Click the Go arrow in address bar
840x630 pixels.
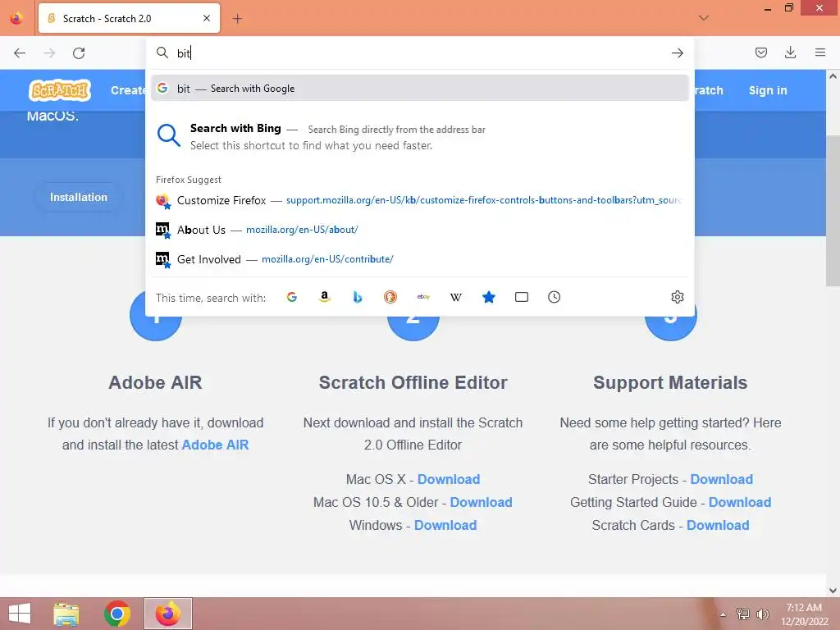pos(677,53)
